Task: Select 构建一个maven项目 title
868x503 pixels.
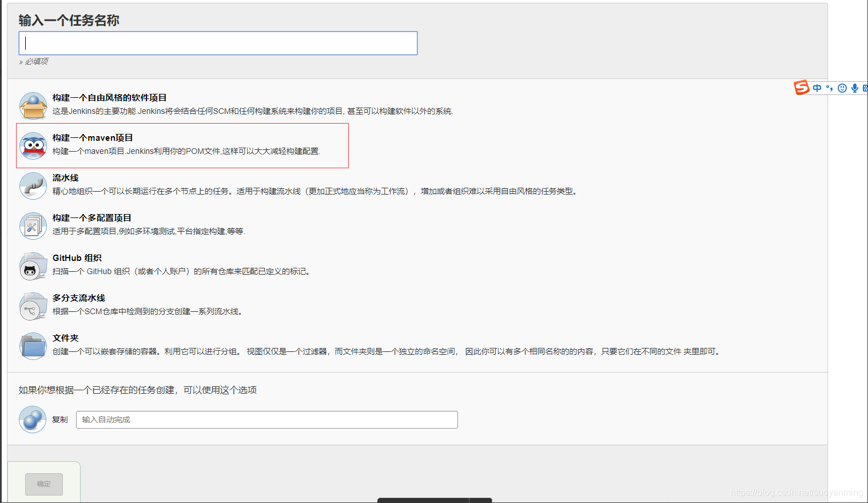Action: click(93, 138)
